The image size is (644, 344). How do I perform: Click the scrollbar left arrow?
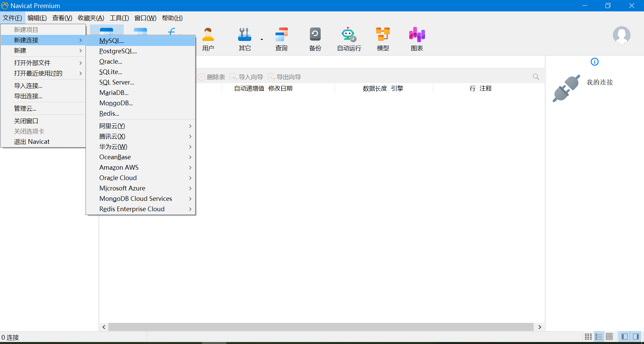tap(104, 327)
